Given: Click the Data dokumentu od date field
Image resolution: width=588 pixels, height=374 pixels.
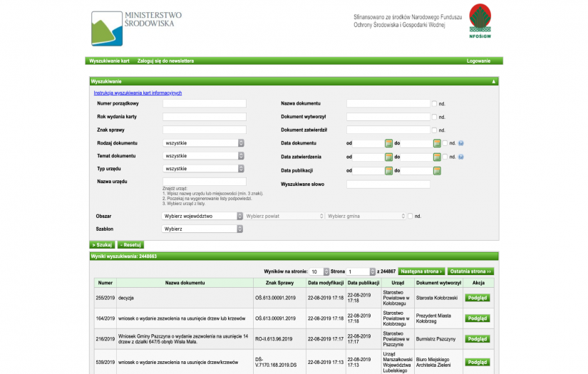Looking at the screenshot, I should click(368, 143).
